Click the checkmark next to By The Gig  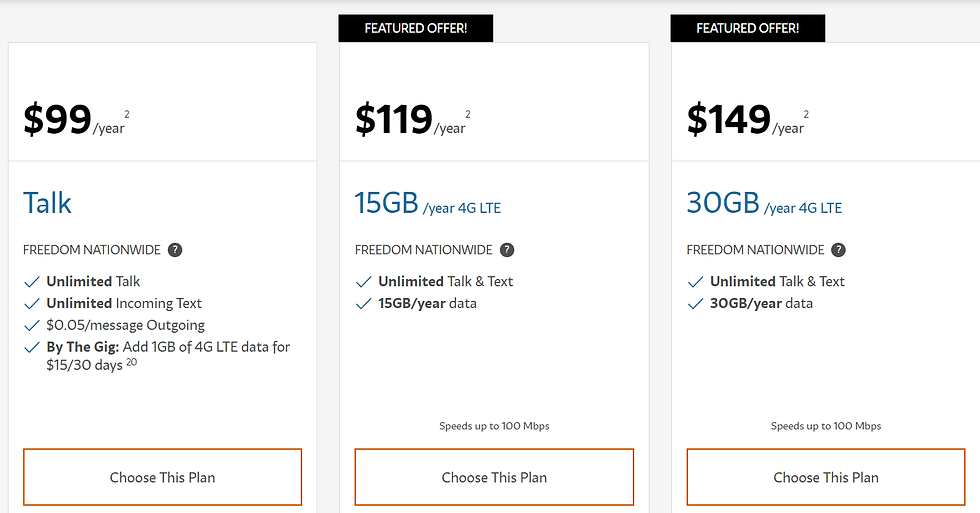click(x=32, y=348)
